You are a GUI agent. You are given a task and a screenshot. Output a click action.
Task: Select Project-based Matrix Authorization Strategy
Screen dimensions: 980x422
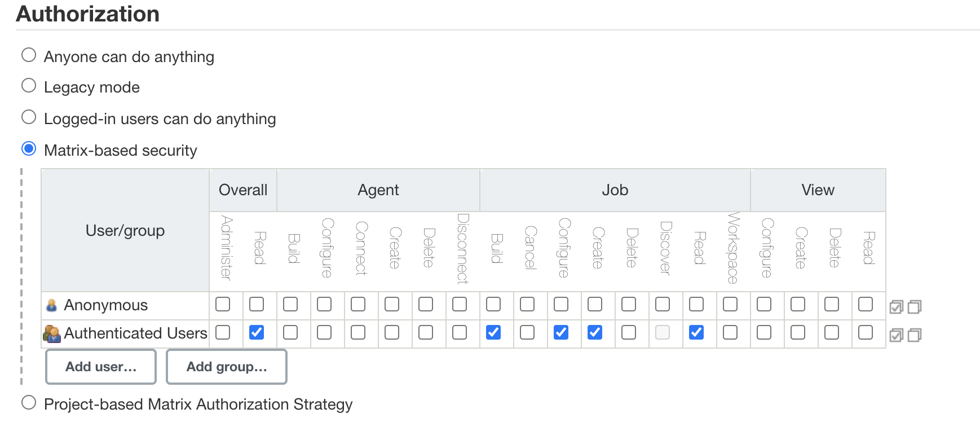click(29, 403)
